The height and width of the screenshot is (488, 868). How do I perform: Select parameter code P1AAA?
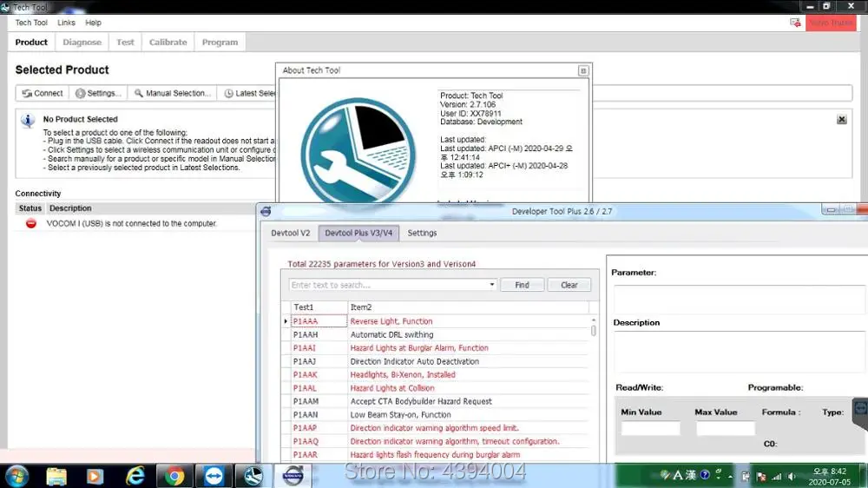click(305, 321)
